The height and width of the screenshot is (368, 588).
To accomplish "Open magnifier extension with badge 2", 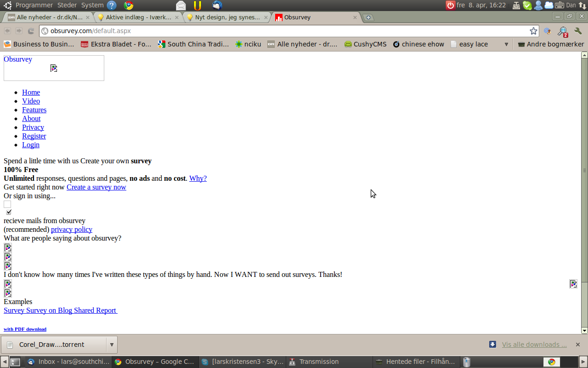I will (563, 31).
